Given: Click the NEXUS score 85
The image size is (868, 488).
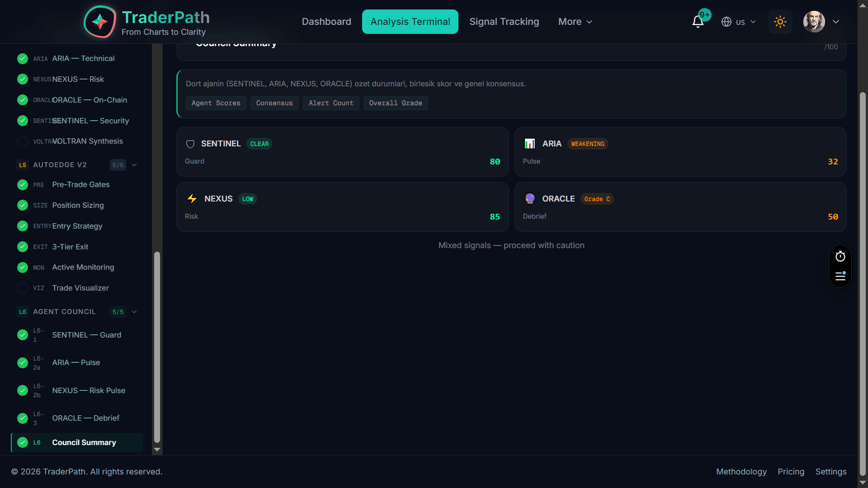Looking at the screenshot, I should coord(495,217).
